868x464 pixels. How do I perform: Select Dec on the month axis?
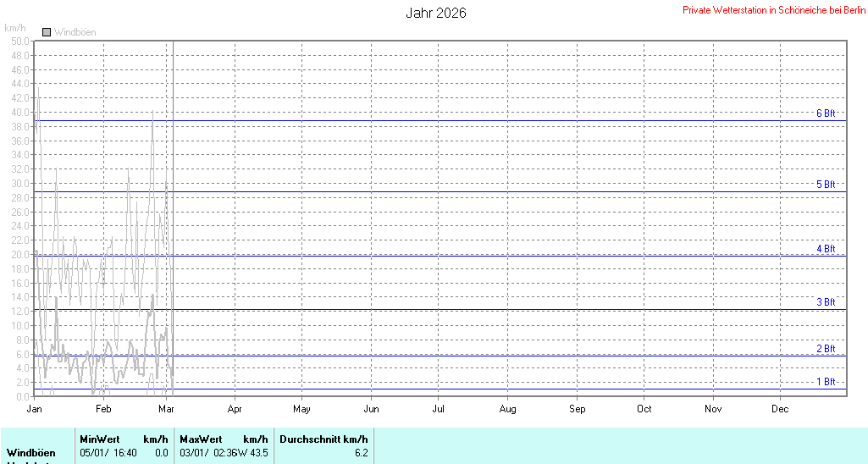click(780, 409)
